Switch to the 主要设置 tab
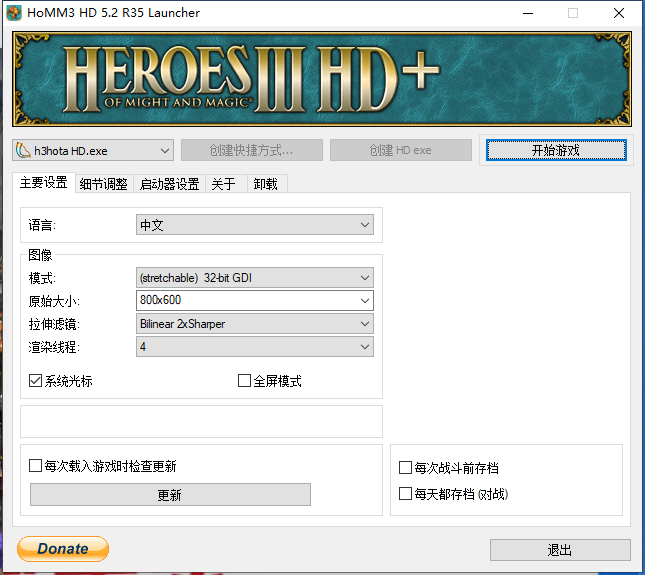Image resolution: width=645 pixels, height=575 pixels. click(x=44, y=183)
